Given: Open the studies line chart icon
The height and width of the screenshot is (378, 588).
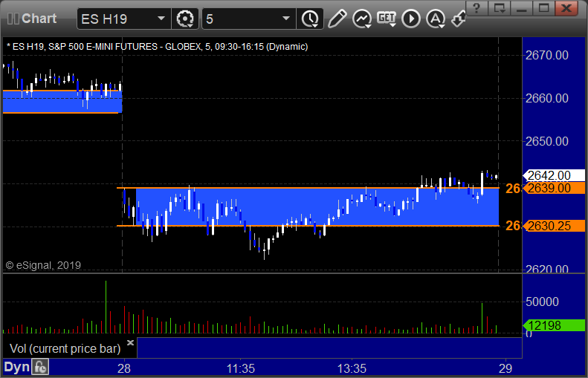Looking at the screenshot, I should (362, 19).
